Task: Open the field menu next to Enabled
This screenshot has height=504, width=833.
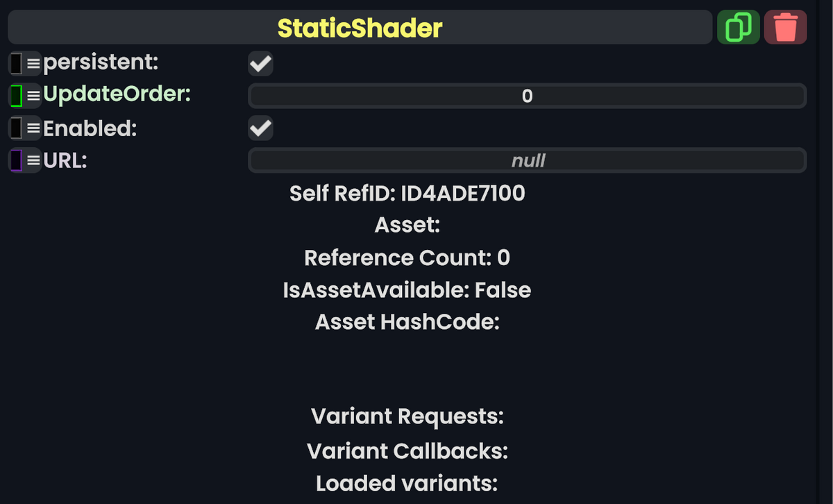Action: (x=32, y=128)
